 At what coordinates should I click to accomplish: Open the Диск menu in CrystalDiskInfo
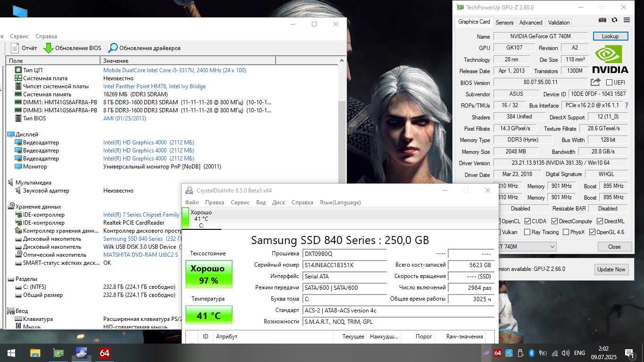[278, 202]
